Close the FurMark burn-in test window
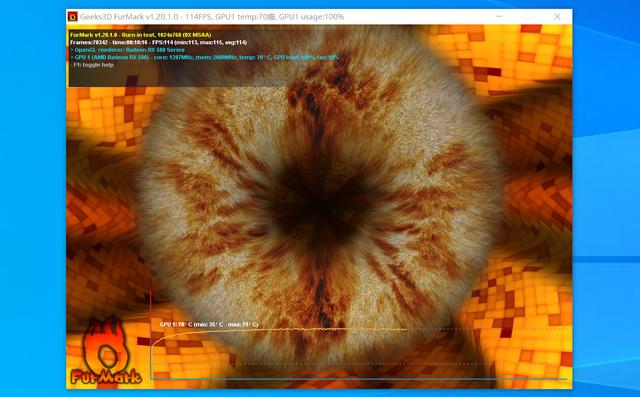This screenshot has width=640, height=397. 557,16
